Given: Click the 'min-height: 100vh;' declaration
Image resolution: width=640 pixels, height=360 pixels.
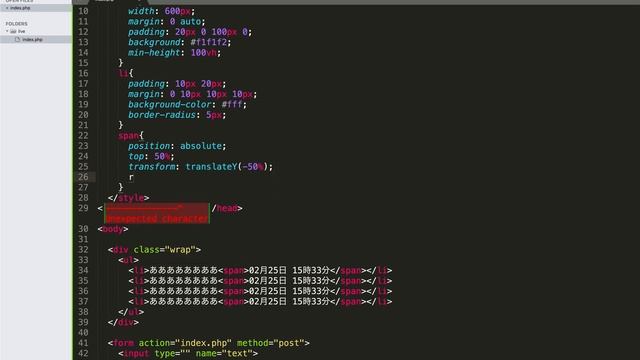Looking at the screenshot, I should (174, 53).
